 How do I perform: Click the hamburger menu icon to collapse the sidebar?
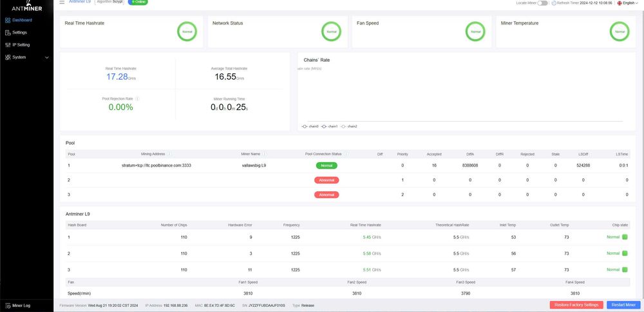coord(62,2)
